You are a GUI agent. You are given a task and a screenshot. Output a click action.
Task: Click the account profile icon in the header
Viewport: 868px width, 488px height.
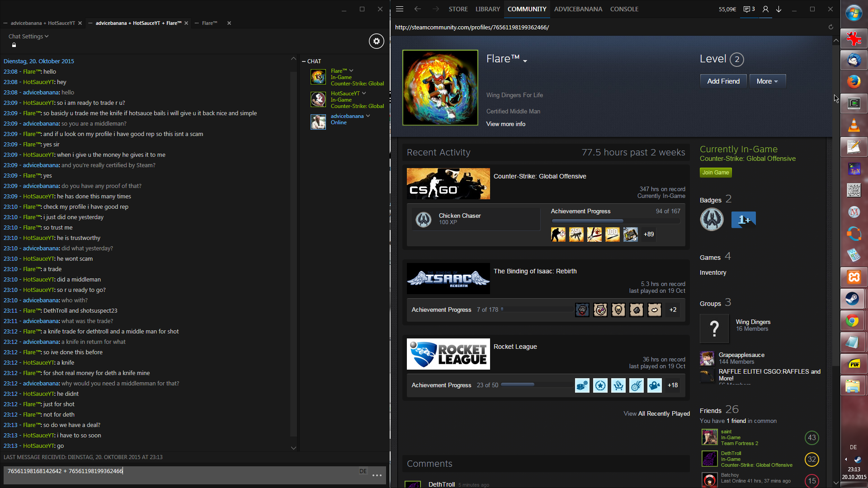click(765, 9)
